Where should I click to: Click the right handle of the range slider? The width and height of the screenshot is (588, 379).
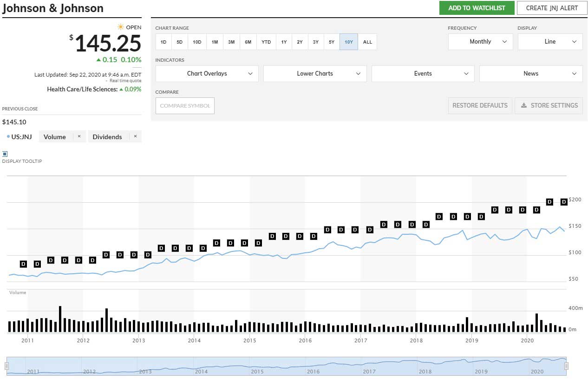tap(566, 366)
